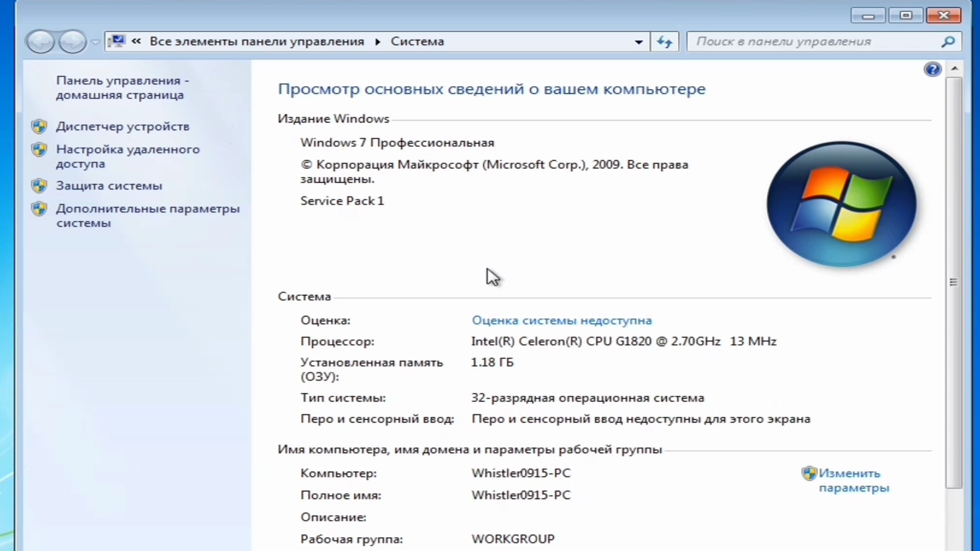The width and height of the screenshot is (980, 551).
Task: Click installed memory value '1.18 ГБ'
Action: click(492, 362)
